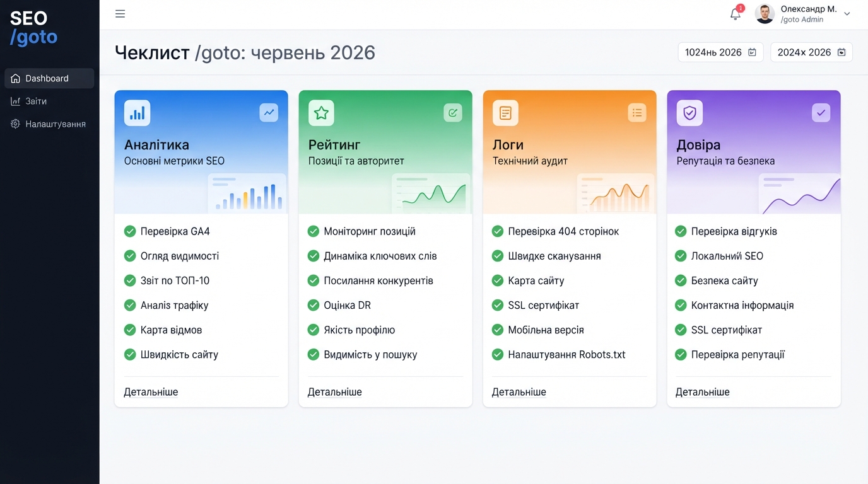Click the Довіра shield icon
The image size is (868, 484).
[689, 113]
